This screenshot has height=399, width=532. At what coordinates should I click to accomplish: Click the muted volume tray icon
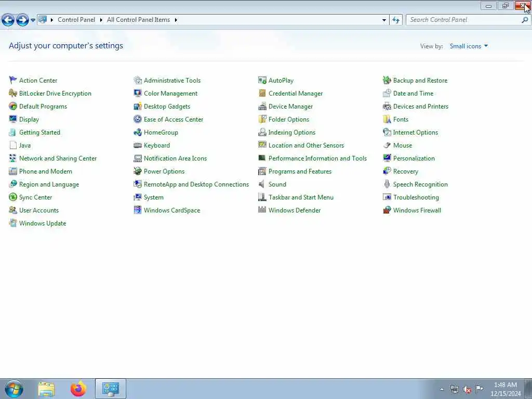pos(467,389)
